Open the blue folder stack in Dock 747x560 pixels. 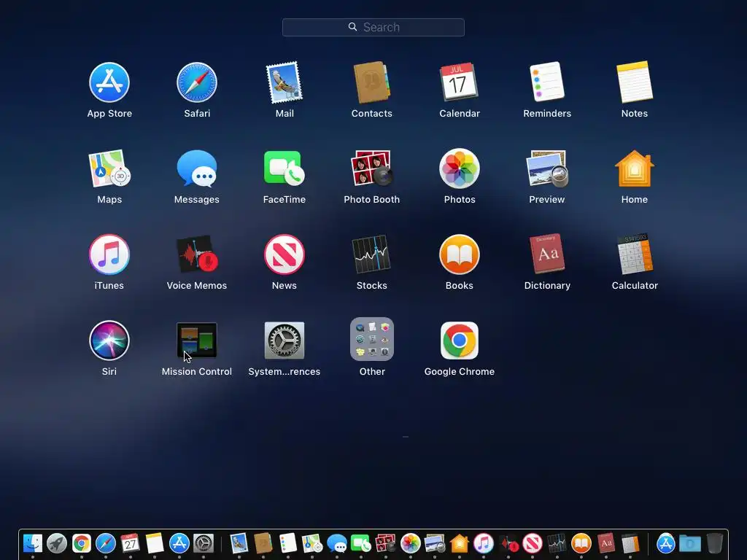coord(690,542)
